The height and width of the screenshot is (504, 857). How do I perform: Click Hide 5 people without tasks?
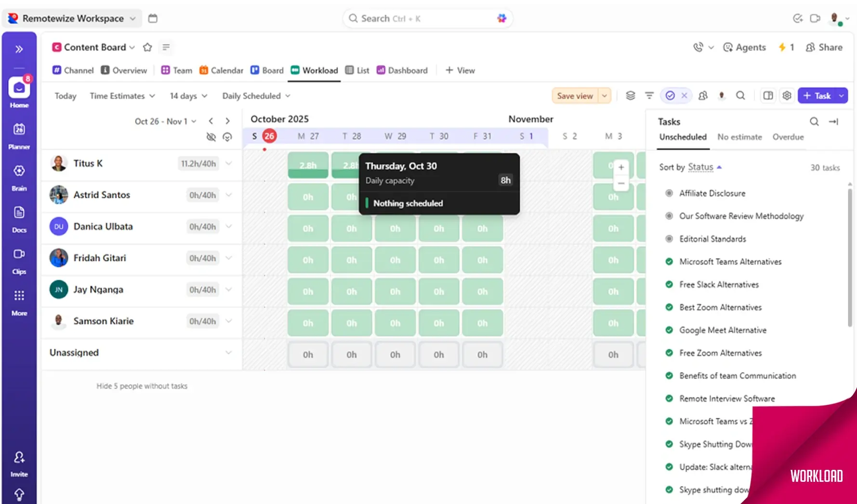142,386
